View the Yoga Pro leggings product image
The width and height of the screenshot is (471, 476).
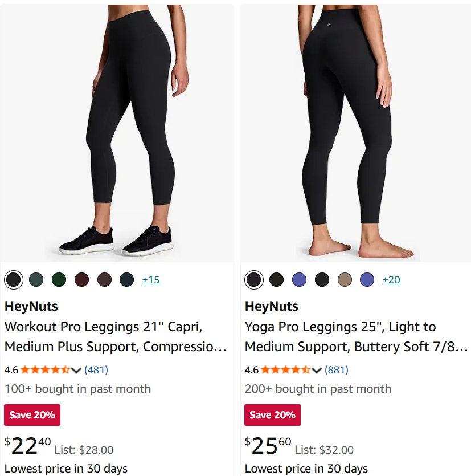[x=356, y=133]
